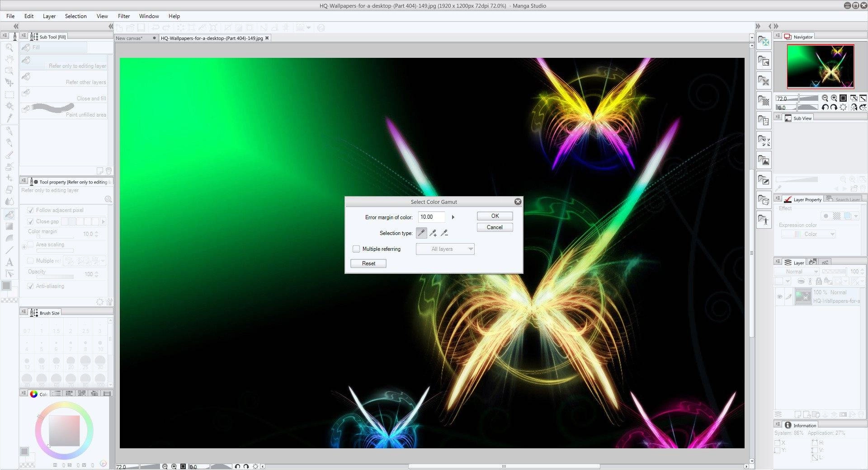Viewport: 868px width, 470px height.
Task: Select the Gradient tool in left toolbar
Action: (9, 226)
